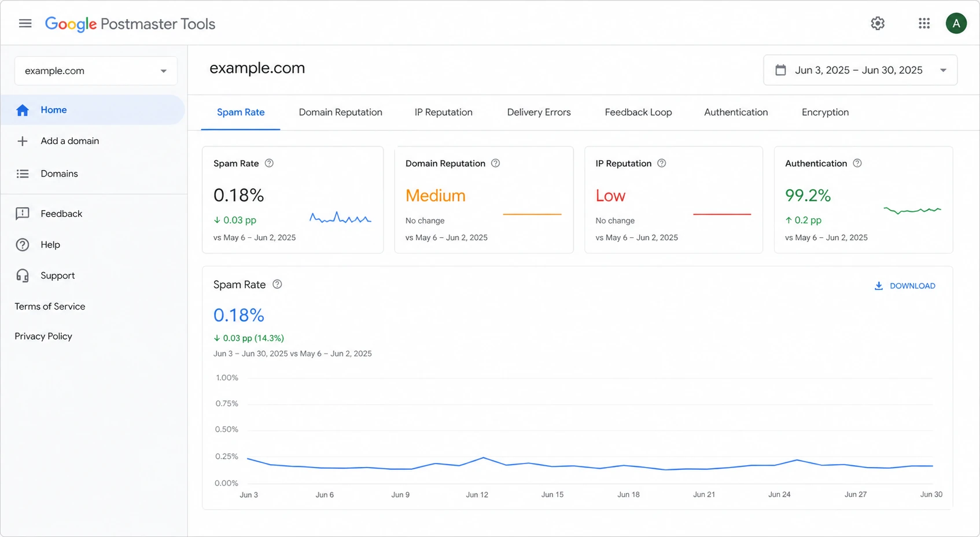The height and width of the screenshot is (537, 980).
Task: Show help for IP Reputation card
Action: (662, 163)
